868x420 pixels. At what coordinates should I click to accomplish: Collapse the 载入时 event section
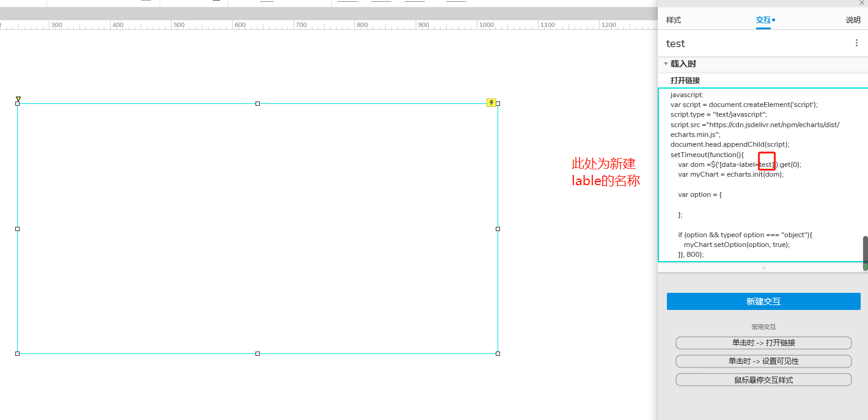[x=666, y=64]
